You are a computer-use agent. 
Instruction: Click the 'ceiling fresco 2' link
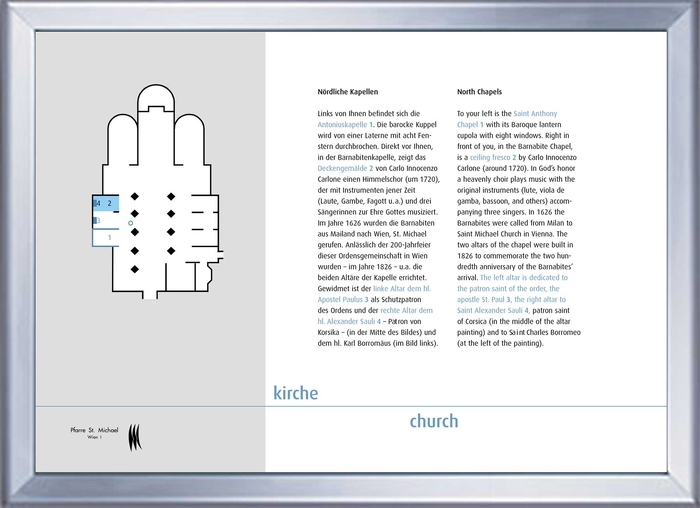[x=493, y=158]
